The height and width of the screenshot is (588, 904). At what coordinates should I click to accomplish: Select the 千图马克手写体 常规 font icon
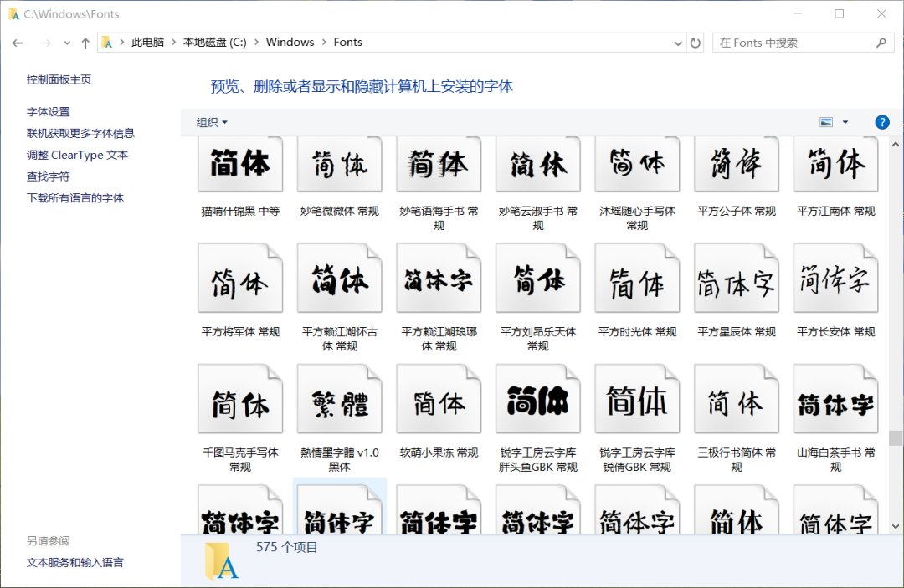240,398
